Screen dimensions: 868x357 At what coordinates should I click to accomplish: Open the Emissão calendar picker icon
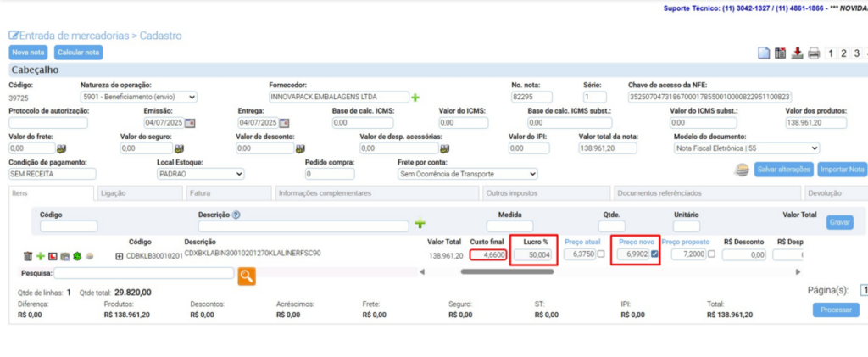(x=190, y=122)
